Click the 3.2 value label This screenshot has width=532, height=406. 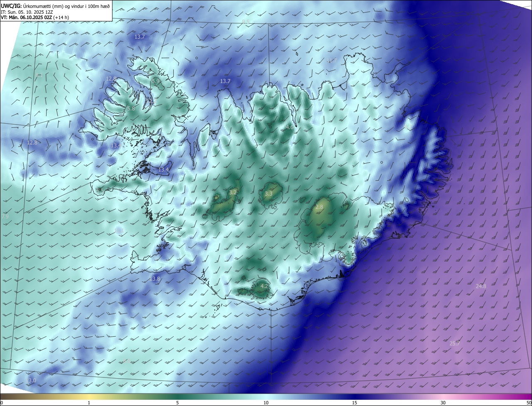(x=233, y=192)
